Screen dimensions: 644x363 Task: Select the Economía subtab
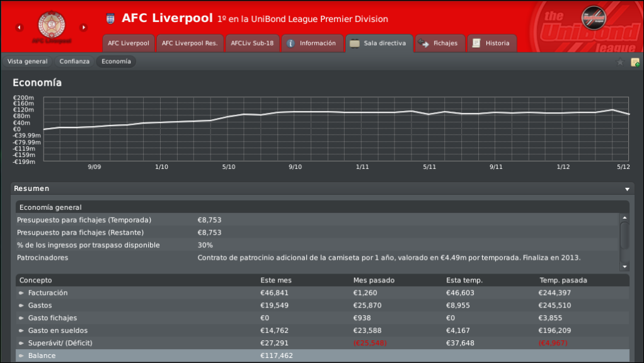coord(116,62)
